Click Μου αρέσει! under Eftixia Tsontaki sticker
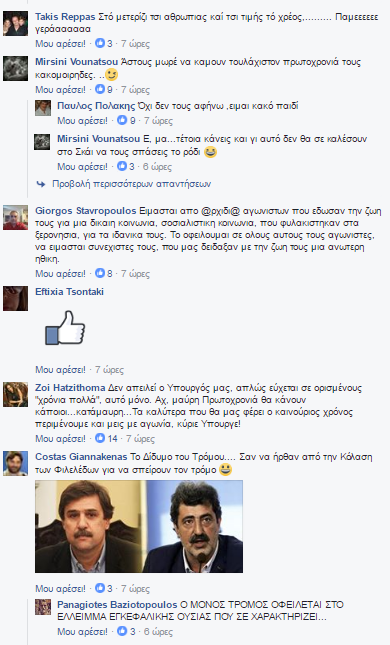 point(60,369)
